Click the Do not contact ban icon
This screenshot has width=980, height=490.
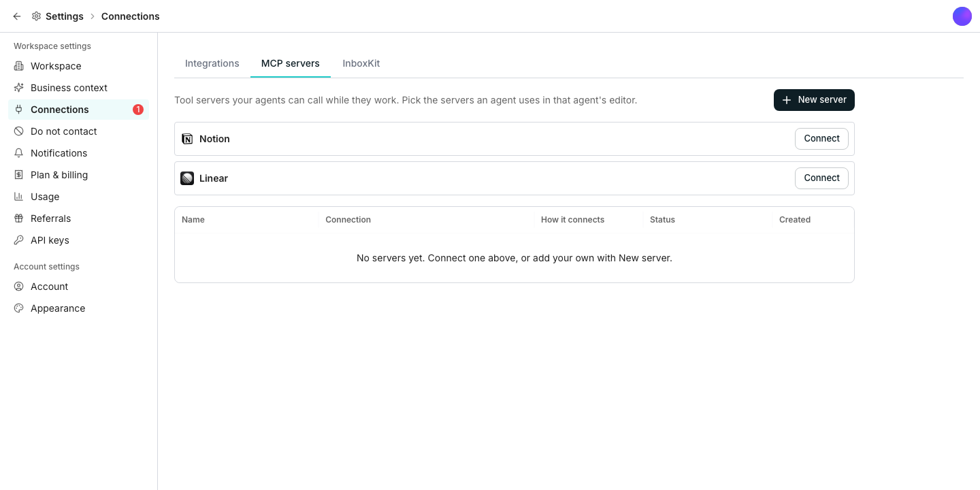point(19,131)
